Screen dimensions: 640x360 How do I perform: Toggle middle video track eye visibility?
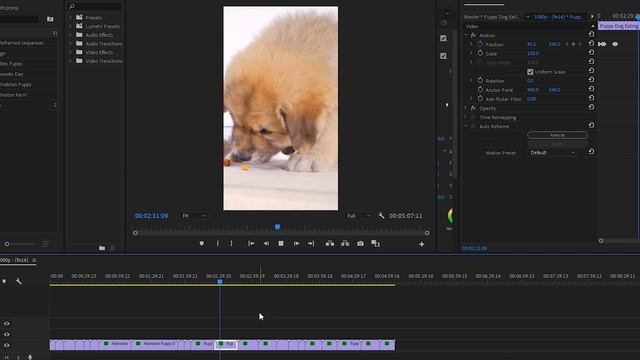coord(7,334)
